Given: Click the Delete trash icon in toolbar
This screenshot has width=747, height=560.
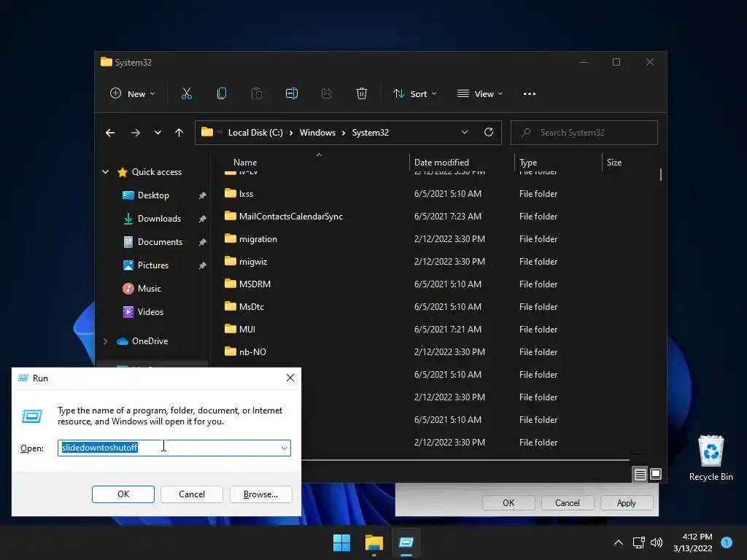Looking at the screenshot, I should click(x=362, y=94).
